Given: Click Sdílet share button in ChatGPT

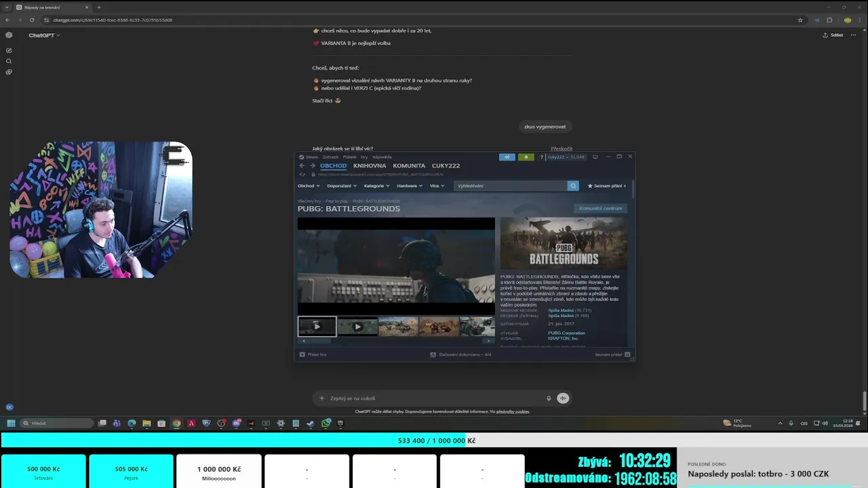Looking at the screenshot, I should pyautogui.click(x=833, y=35).
